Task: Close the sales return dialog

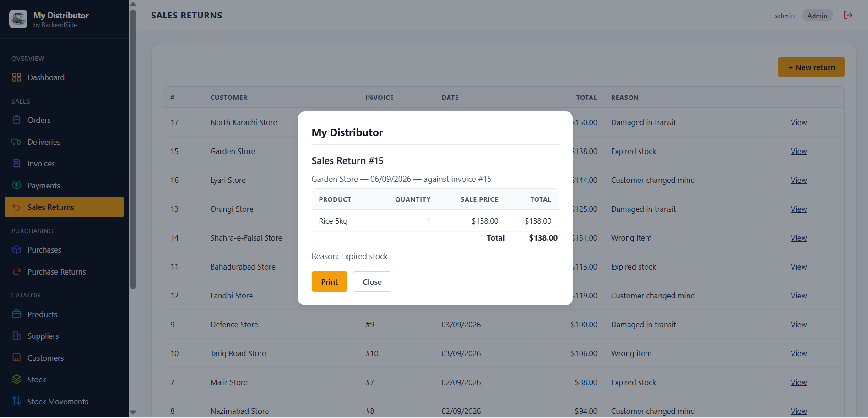Action: (x=372, y=281)
